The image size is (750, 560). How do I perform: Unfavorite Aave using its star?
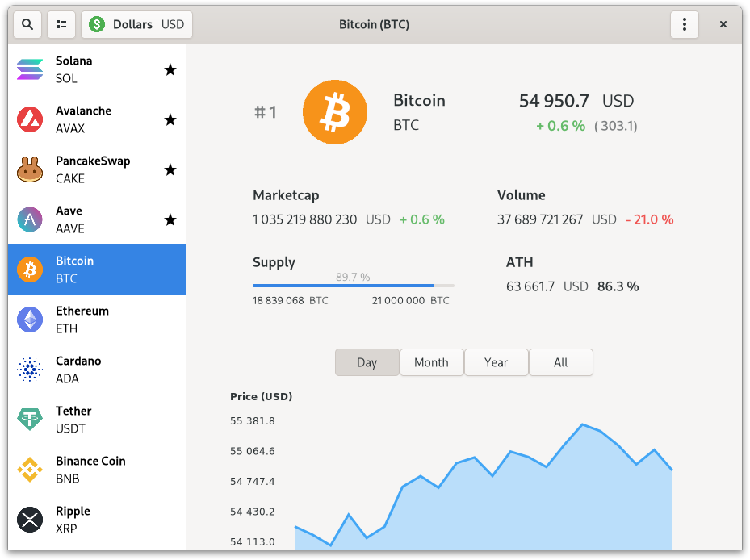click(170, 219)
